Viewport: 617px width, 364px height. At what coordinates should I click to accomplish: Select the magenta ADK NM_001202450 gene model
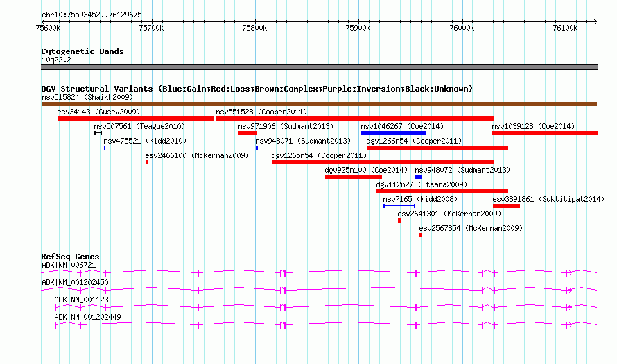pos(319,290)
